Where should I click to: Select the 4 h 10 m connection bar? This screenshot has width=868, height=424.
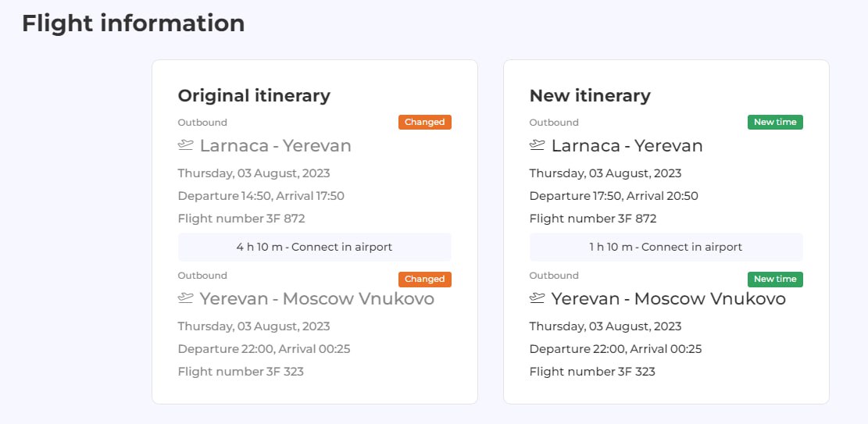tap(314, 247)
